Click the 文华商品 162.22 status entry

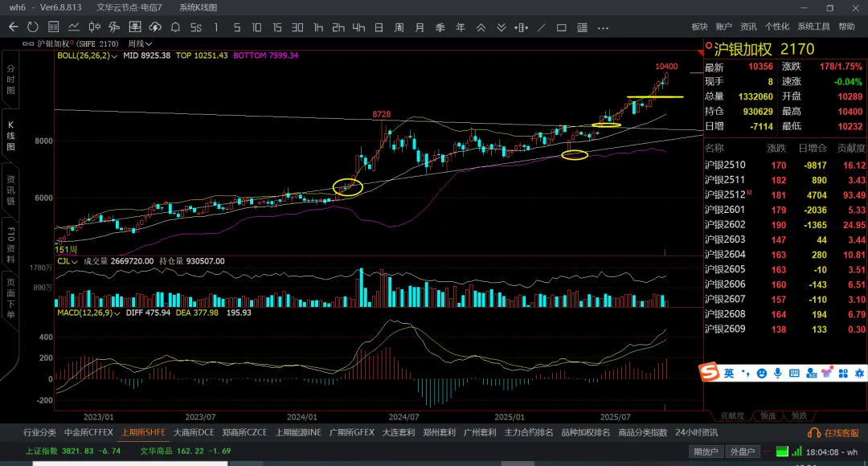click(x=186, y=451)
